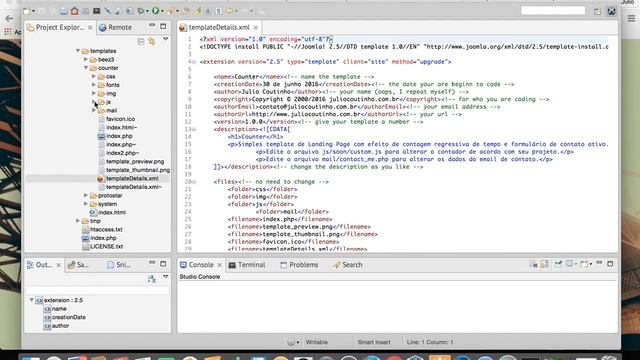Click the Pin Console icon
Viewport: 640px width, 360px height.
[558, 264]
